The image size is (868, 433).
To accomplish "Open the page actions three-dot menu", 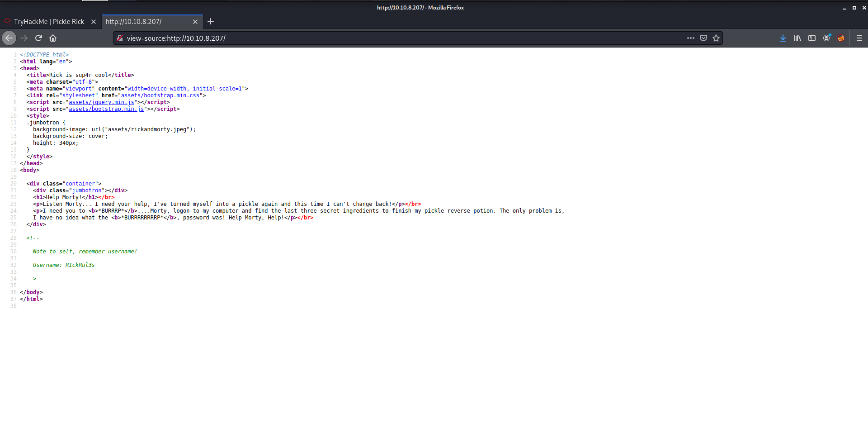I will pos(690,38).
